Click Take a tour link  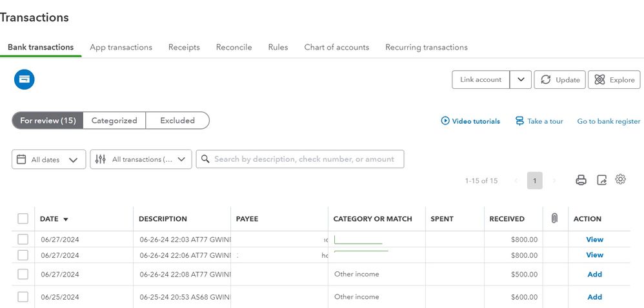coord(545,121)
